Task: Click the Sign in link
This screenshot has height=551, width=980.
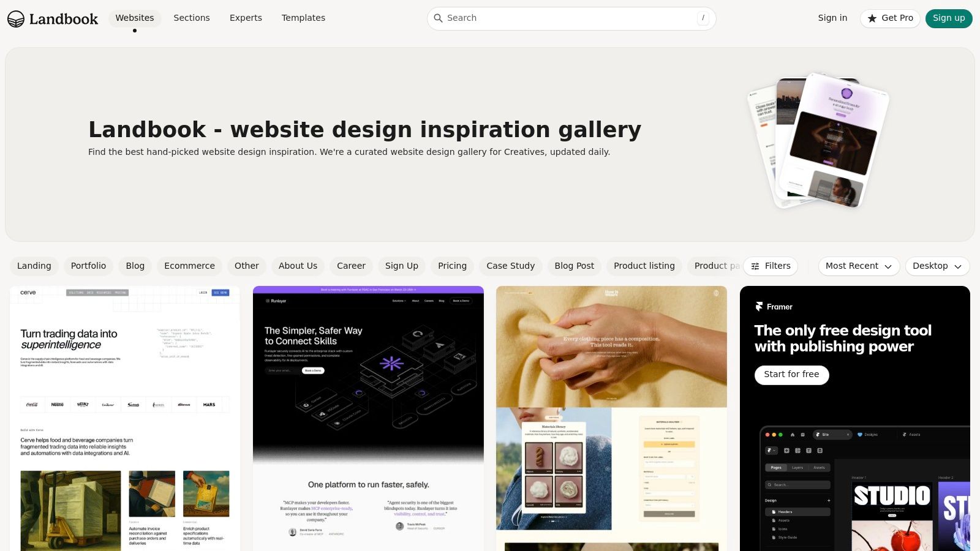Action: pyautogui.click(x=832, y=18)
